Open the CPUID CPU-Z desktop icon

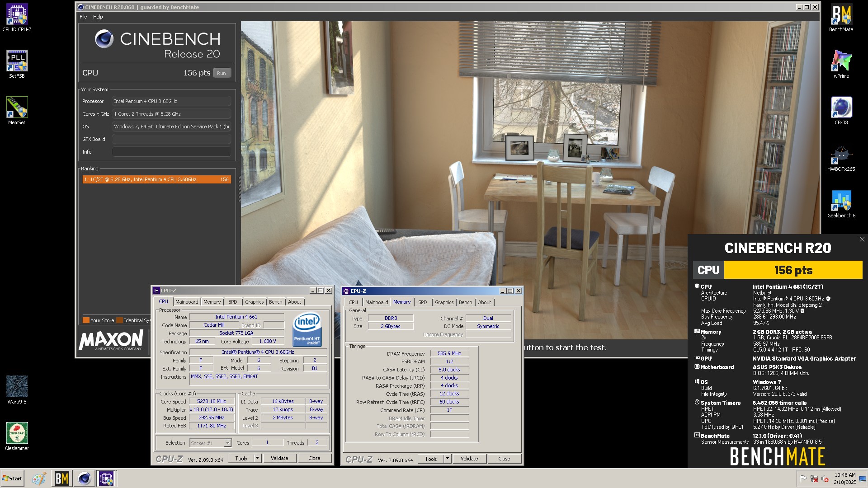17,18
